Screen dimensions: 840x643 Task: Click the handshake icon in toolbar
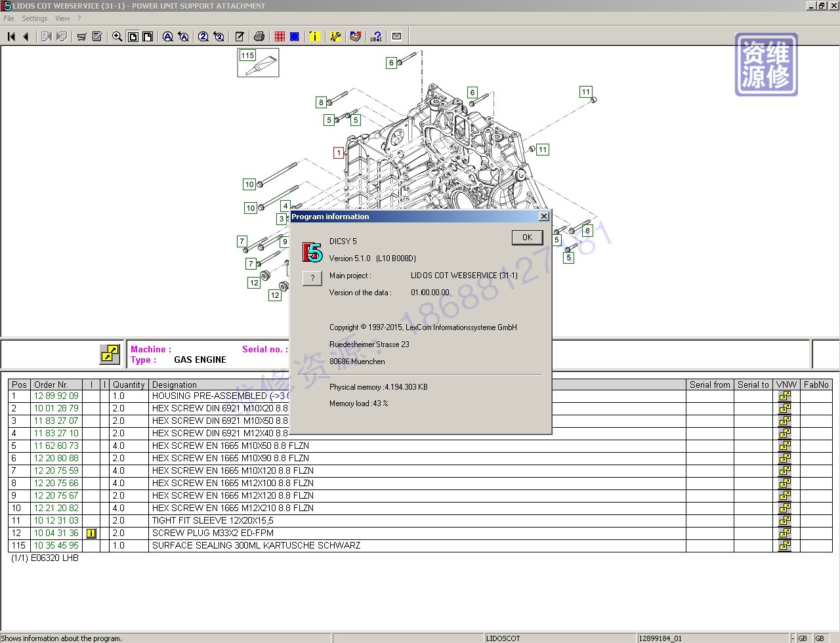click(x=356, y=37)
